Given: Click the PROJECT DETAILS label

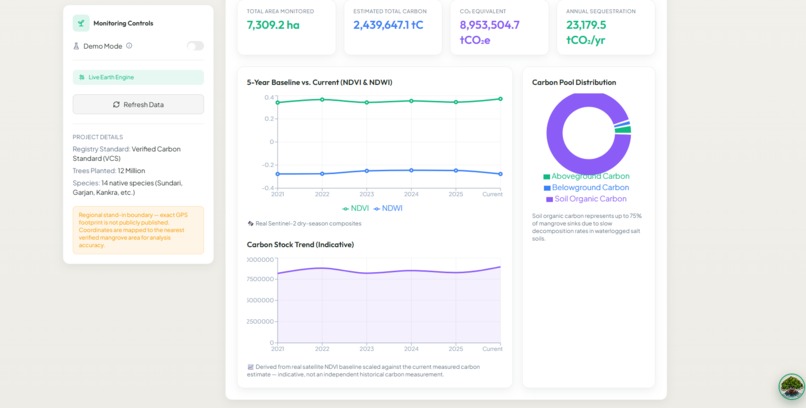Looking at the screenshot, I should tap(98, 137).
